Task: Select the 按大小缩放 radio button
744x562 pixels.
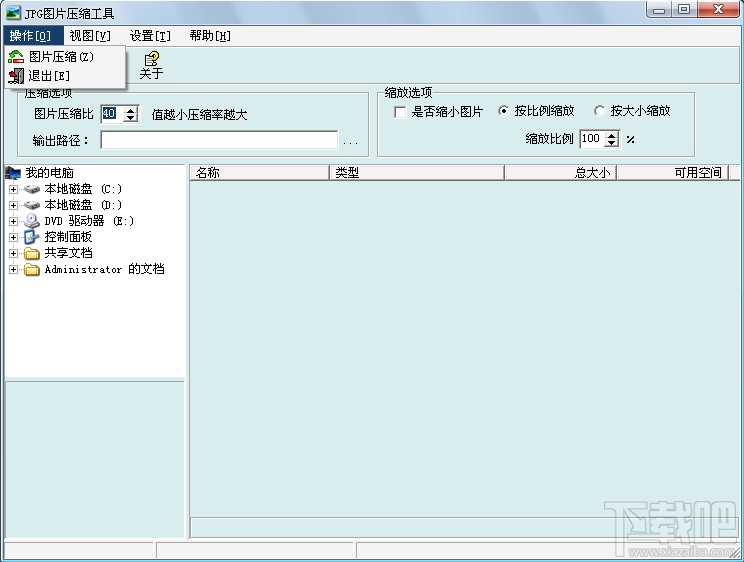Action: 599,111
